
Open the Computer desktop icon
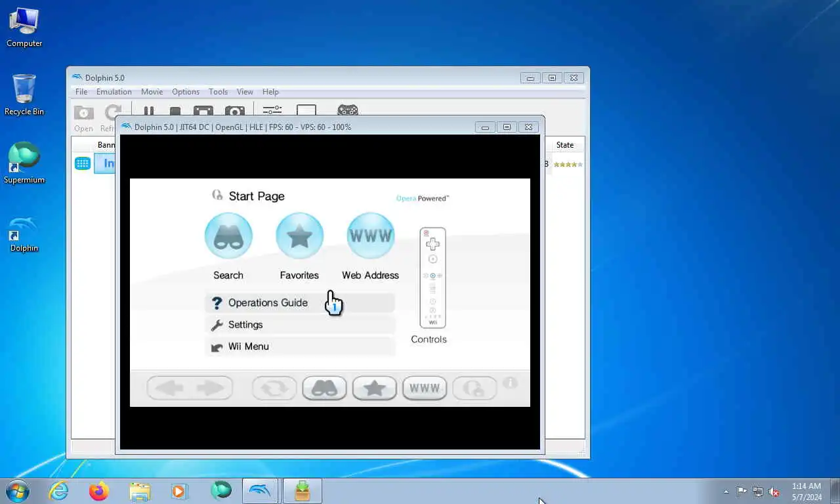(24, 28)
